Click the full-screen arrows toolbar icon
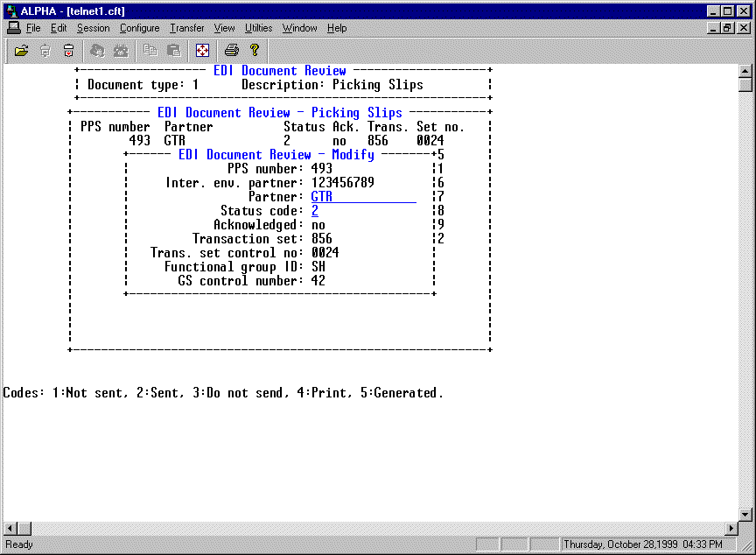This screenshot has width=756, height=555. point(202,50)
